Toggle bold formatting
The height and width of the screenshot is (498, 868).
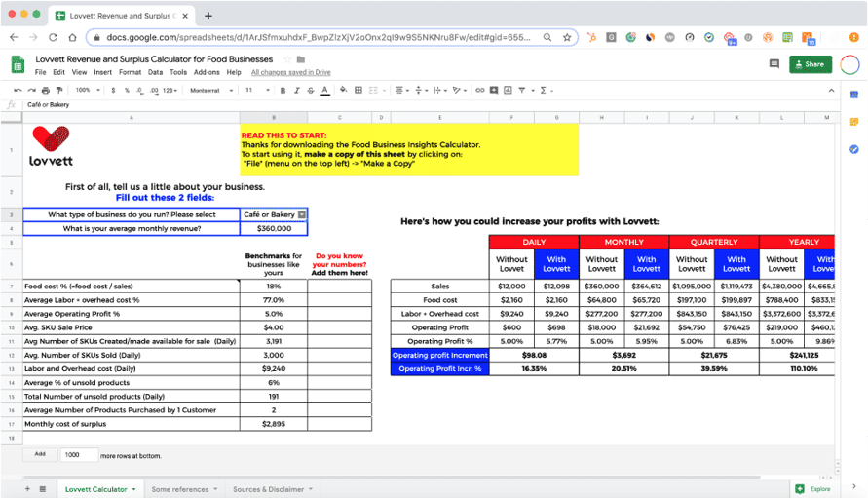click(x=283, y=90)
